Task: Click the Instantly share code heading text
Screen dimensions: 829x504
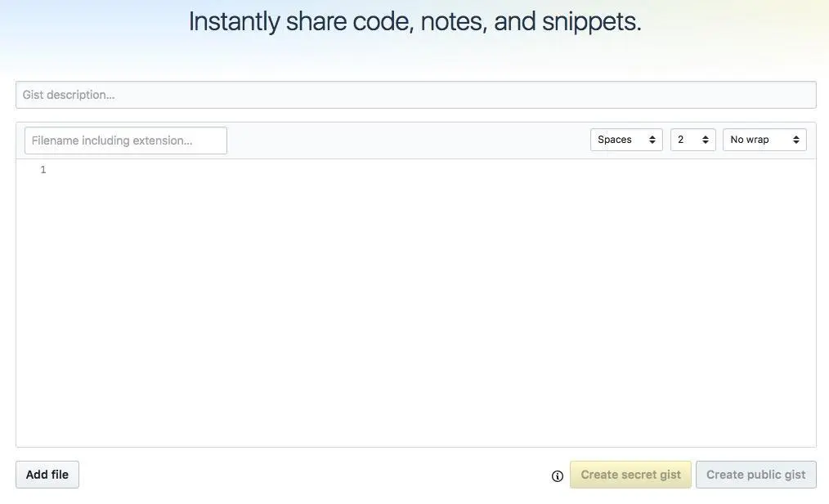Action: point(414,21)
